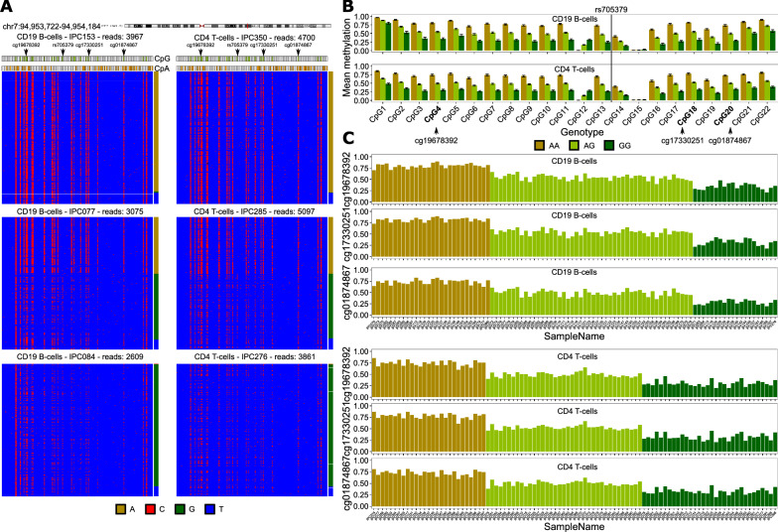Click the CpG12 x-axis label
The height and width of the screenshot is (532, 778).
point(576,115)
